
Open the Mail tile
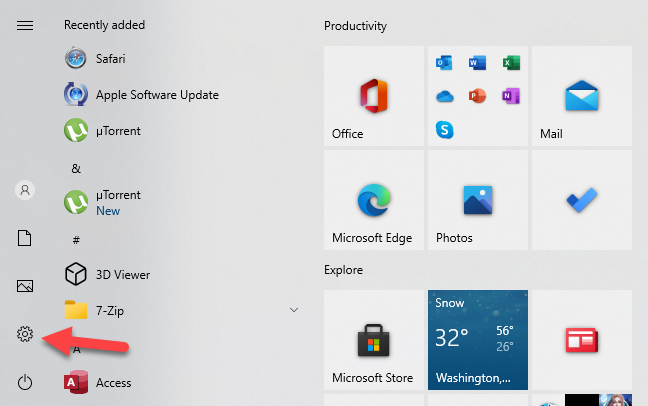(x=581, y=95)
